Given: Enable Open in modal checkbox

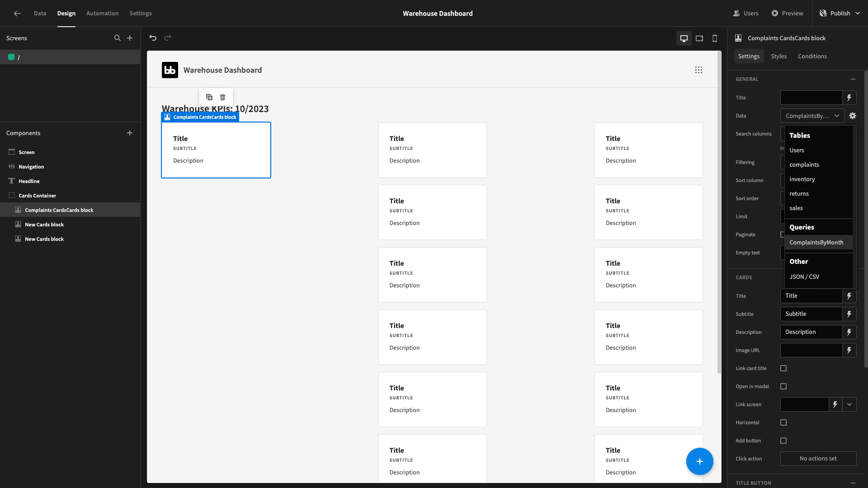Looking at the screenshot, I should pyautogui.click(x=783, y=386).
